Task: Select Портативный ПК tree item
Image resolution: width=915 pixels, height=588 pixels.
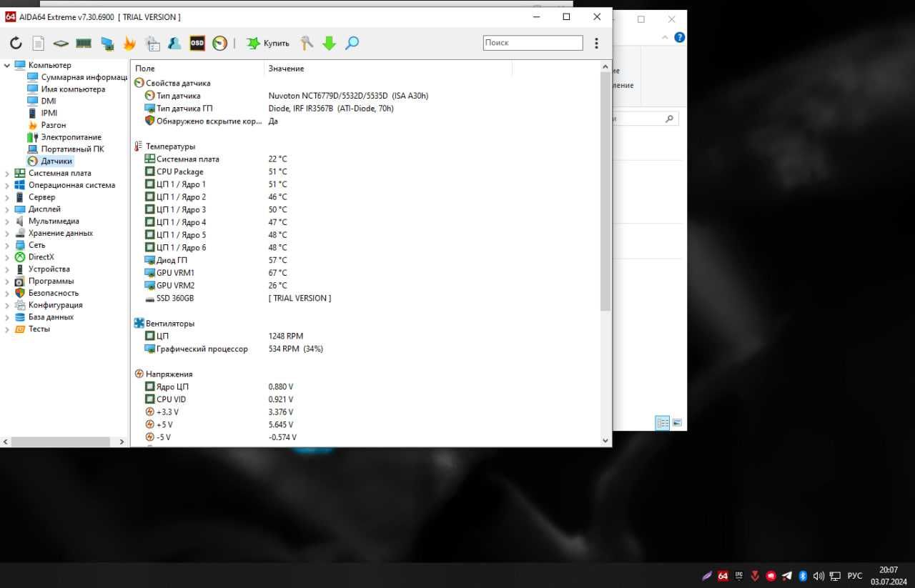Action: 66,149
